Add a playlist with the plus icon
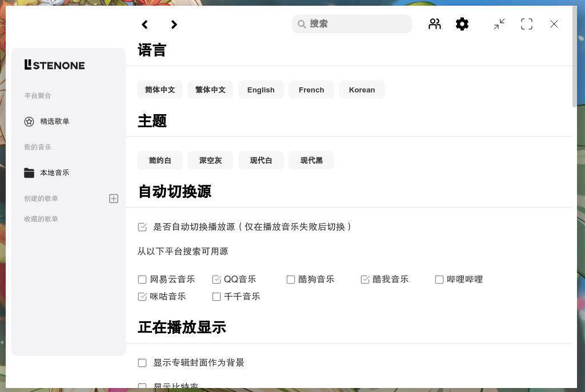This screenshot has width=585, height=392. [114, 199]
